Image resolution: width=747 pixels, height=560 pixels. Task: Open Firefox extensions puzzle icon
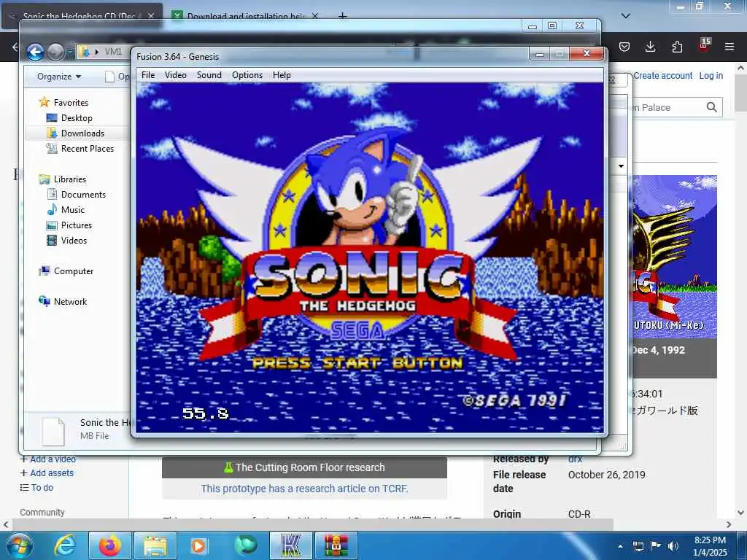click(x=677, y=47)
